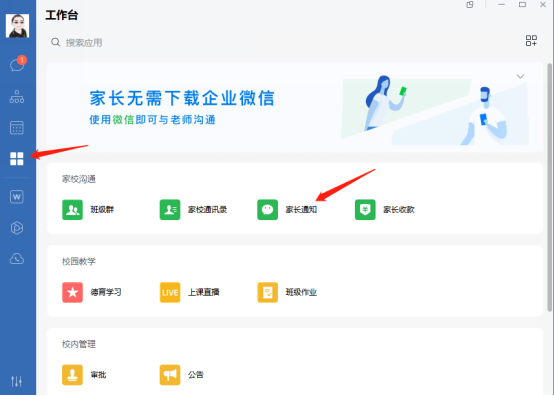Open the 家长通知 chat bubble icon
The height and width of the screenshot is (396, 554).
(x=267, y=210)
